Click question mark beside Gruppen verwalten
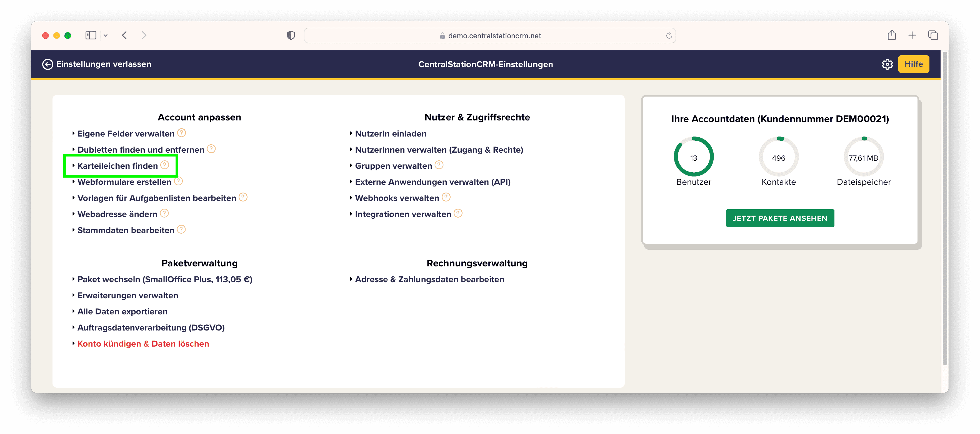The width and height of the screenshot is (980, 434). [439, 165]
